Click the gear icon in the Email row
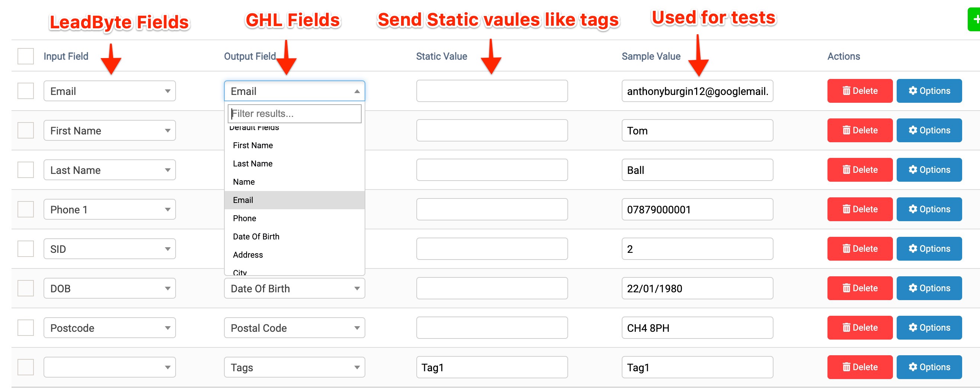980x388 pixels. click(x=913, y=90)
